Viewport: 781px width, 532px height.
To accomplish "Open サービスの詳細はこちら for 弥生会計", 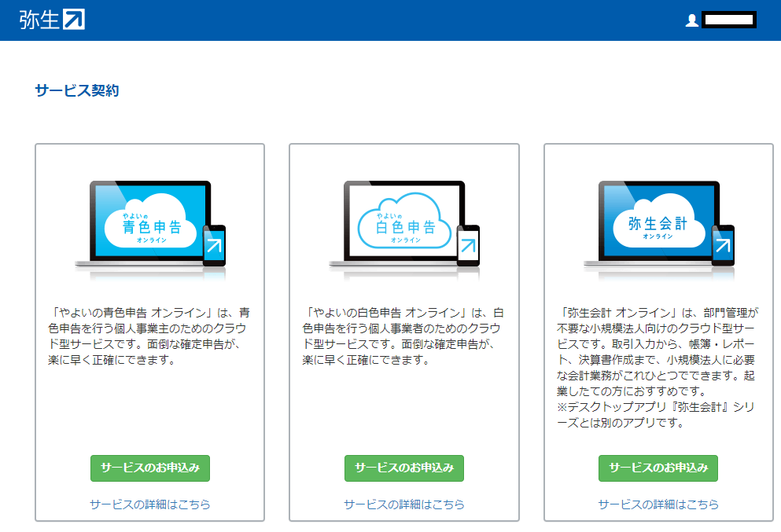I will [658, 504].
